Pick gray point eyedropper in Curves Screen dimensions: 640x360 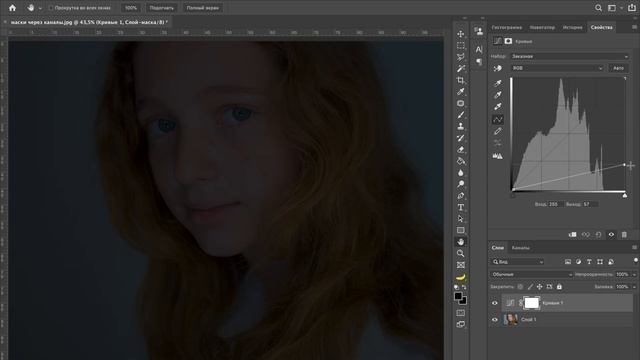tap(498, 95)
